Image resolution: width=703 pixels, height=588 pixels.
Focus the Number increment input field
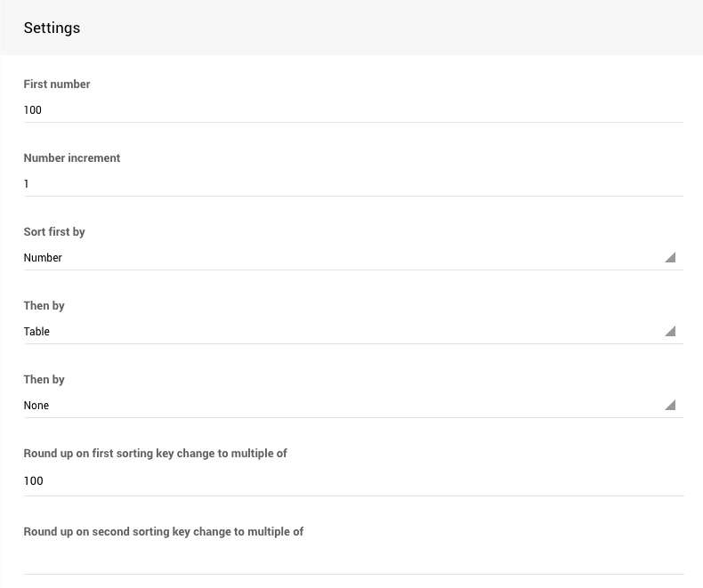[x=352, y=184]
